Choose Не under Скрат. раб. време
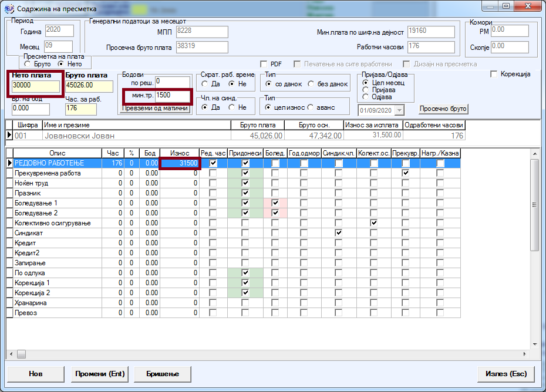 [x=231, y=84]
